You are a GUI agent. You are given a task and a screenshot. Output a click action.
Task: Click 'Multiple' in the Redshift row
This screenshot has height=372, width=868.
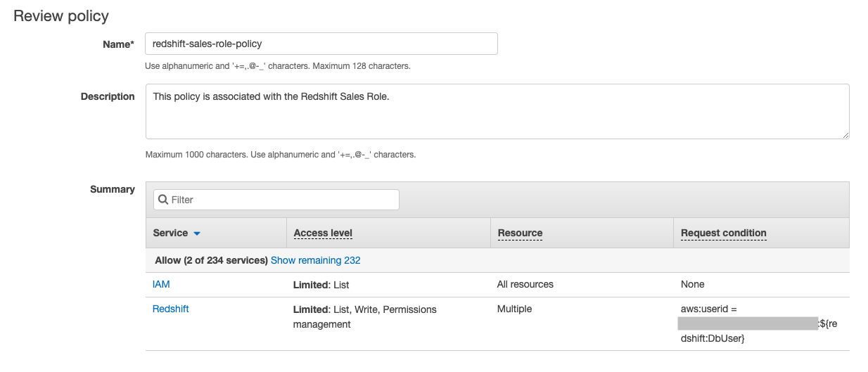click(514, 309)
